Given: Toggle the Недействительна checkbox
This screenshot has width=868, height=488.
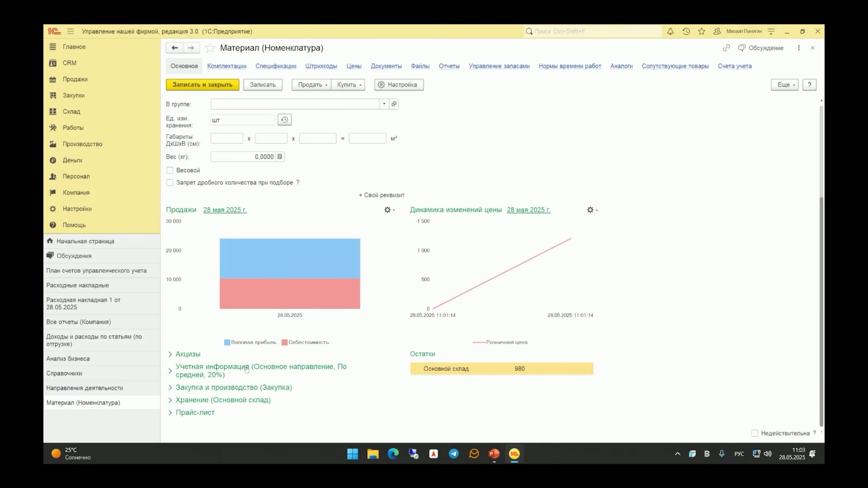Looking at the screenshot, I should click(755, 433).
